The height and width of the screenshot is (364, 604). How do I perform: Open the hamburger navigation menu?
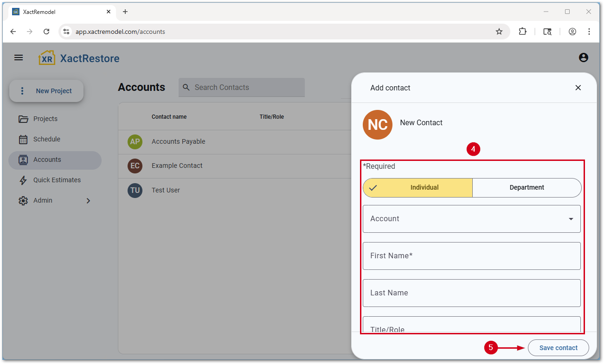tap(19, 57)
